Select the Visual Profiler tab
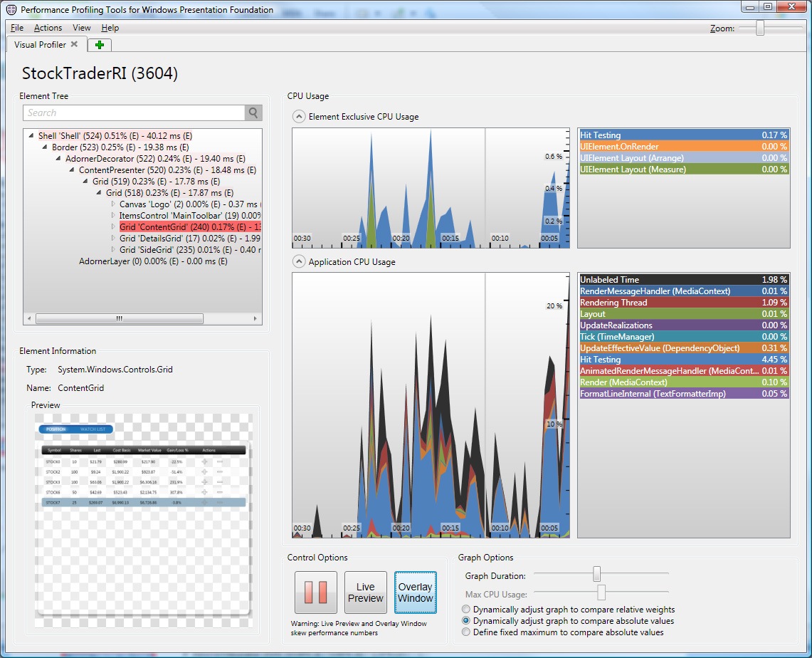This screenshot has height=658, width=812. point(40,45)
